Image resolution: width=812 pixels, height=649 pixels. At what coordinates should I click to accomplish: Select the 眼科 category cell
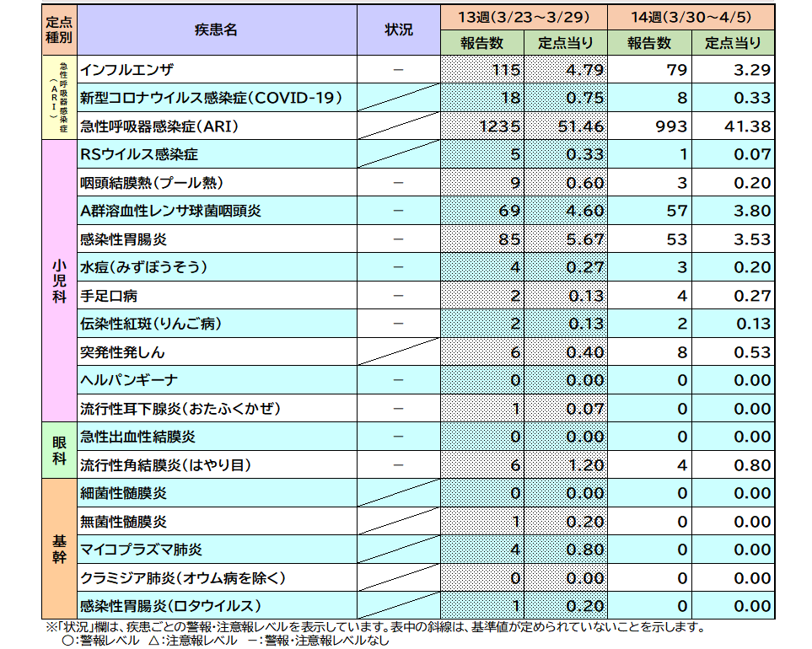point(52,448)
